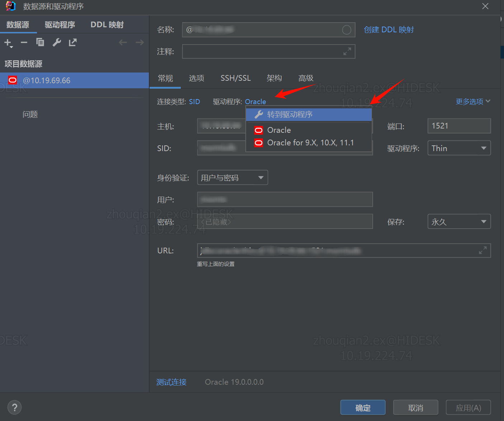Select data source @10.19.69.66 in list
Image resolution: width=504 pixels, height=421 pixels.
coord(74,80)
